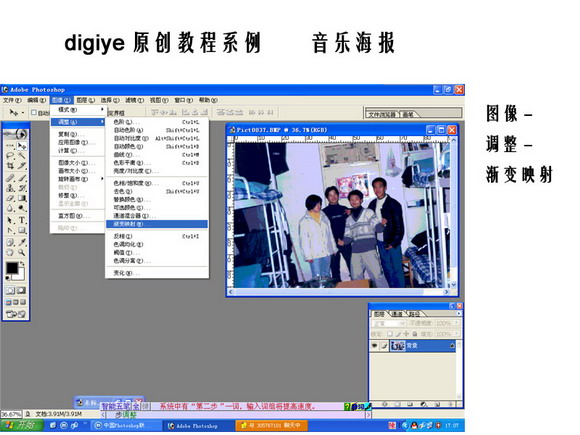Click the 开始 Start button
Viewport: 580px width, 435px height.
tap(21, 425)
